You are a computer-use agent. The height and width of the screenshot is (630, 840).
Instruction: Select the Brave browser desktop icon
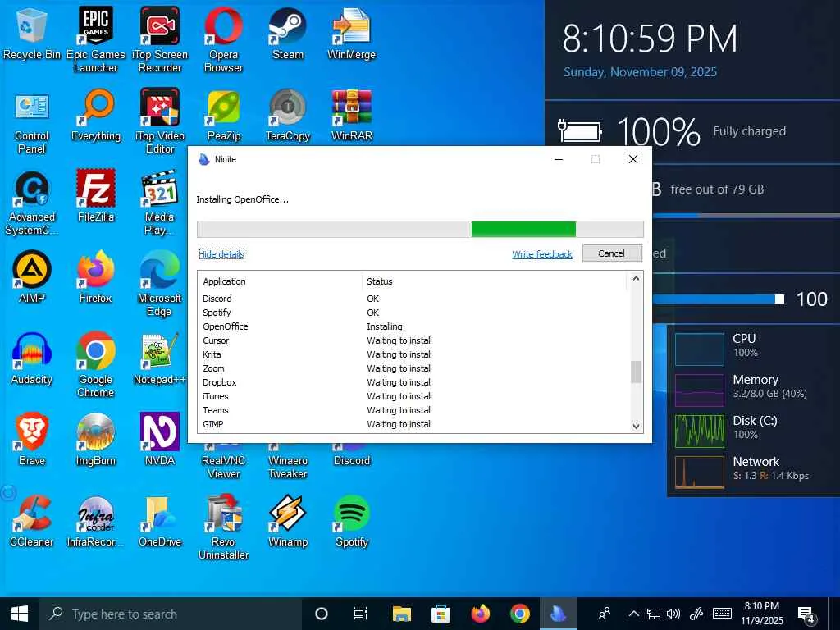(x=32, y=440)
